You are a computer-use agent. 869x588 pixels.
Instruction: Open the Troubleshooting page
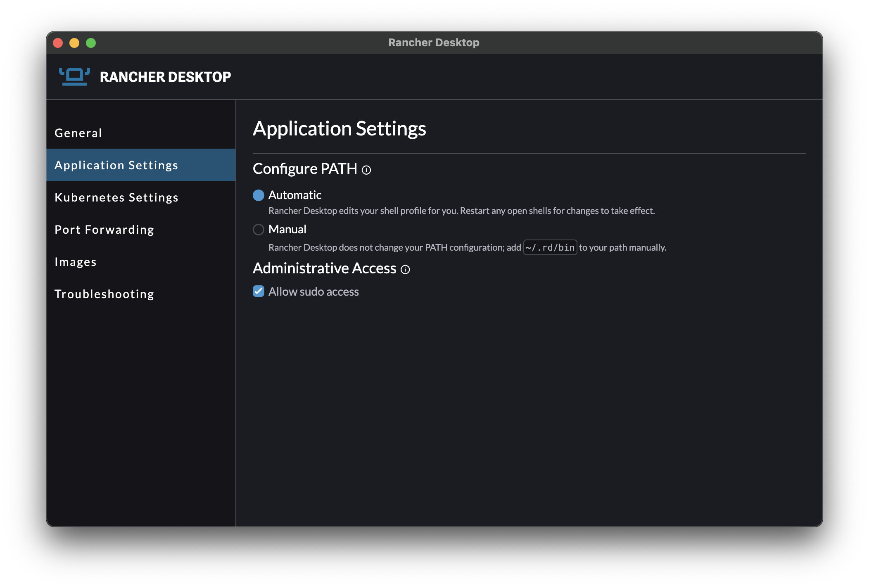[104, 294]
